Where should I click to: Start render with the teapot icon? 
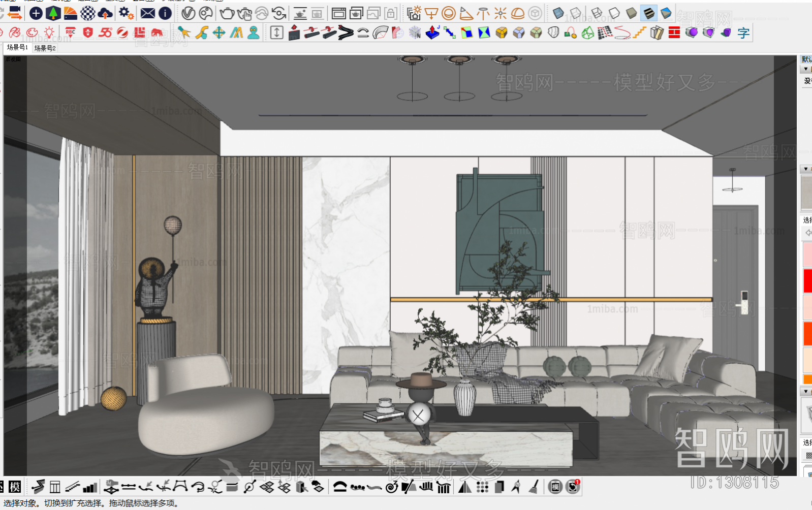coord(227,13)
